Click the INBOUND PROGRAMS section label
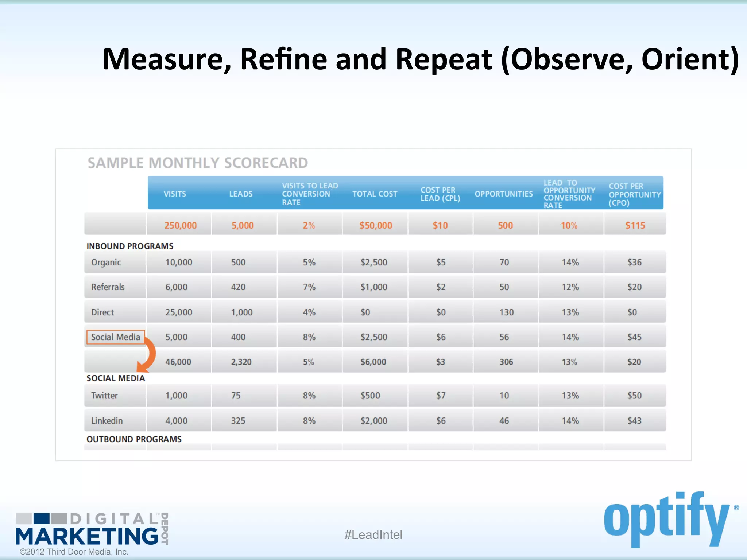 [130, 246]
